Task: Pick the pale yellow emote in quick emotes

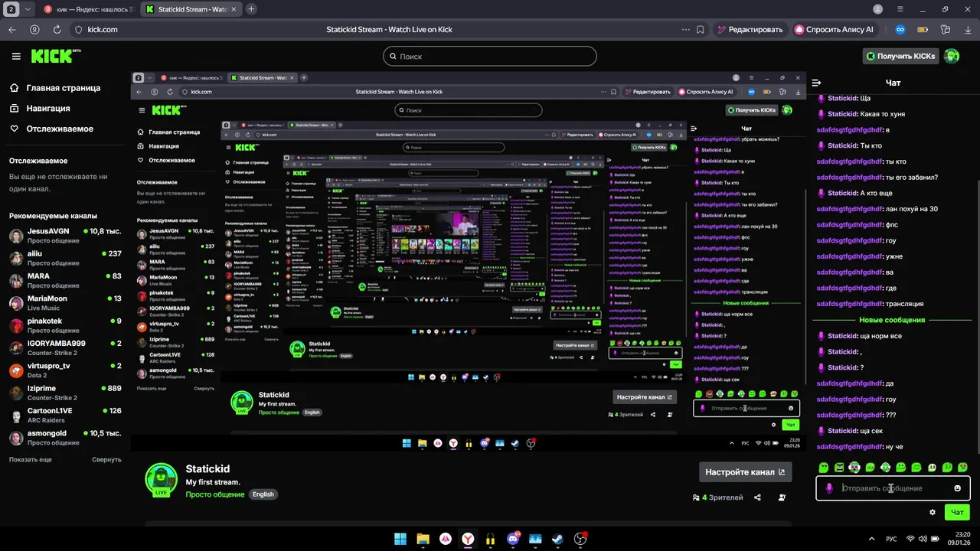Action: tap(932, 468)
